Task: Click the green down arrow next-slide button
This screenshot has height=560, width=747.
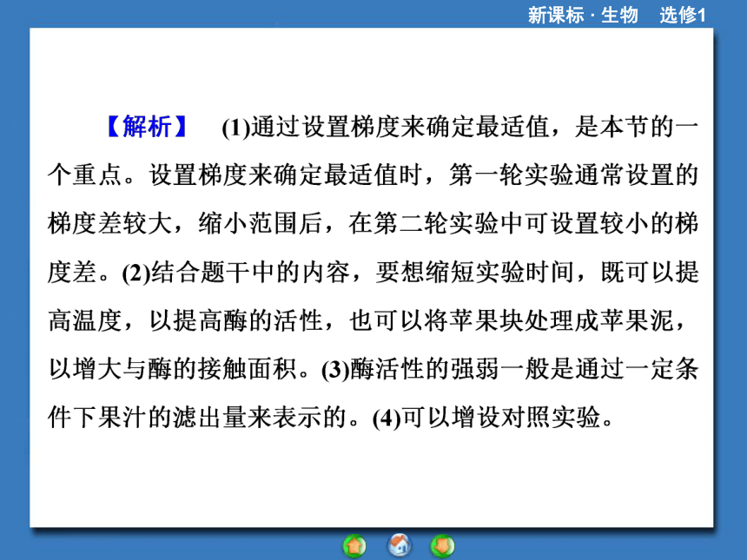Action: point(443,546)
